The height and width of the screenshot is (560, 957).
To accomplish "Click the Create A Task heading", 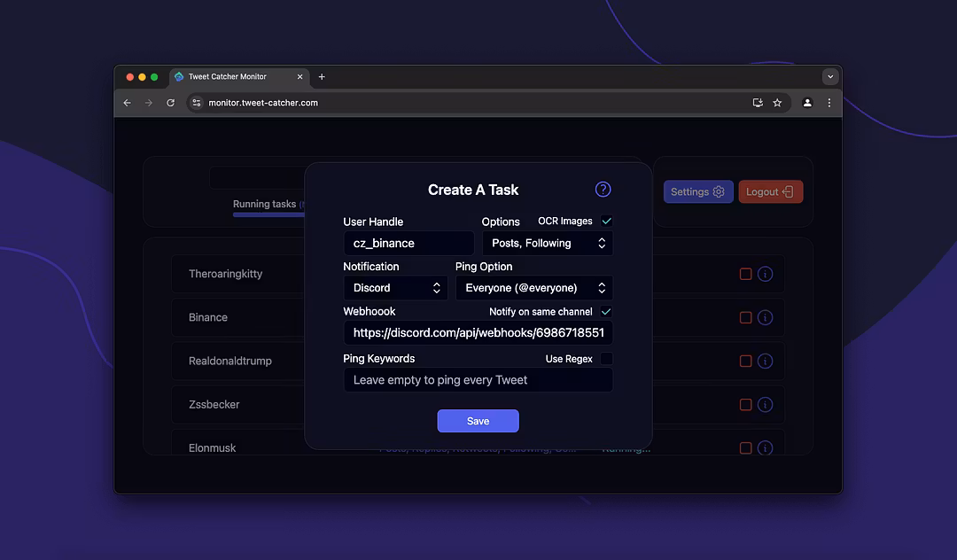I will (473, 190).
